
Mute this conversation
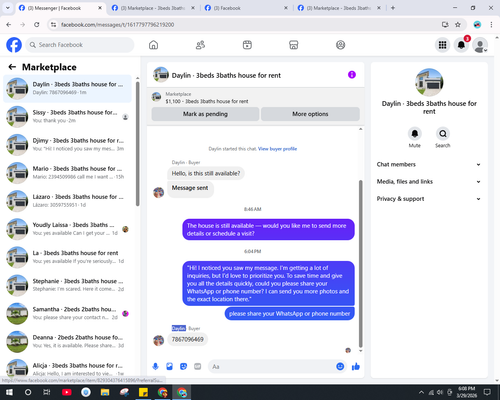[415, 134]
